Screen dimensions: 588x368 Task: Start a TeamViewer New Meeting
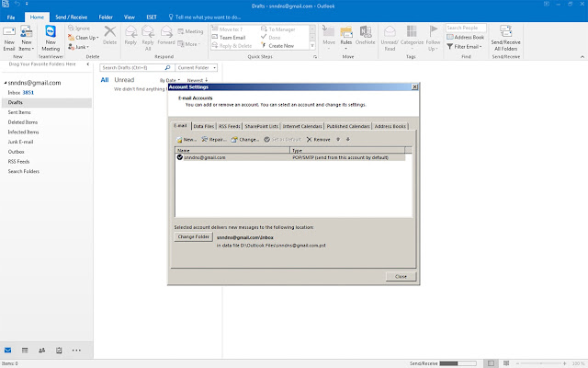(51, 39)
